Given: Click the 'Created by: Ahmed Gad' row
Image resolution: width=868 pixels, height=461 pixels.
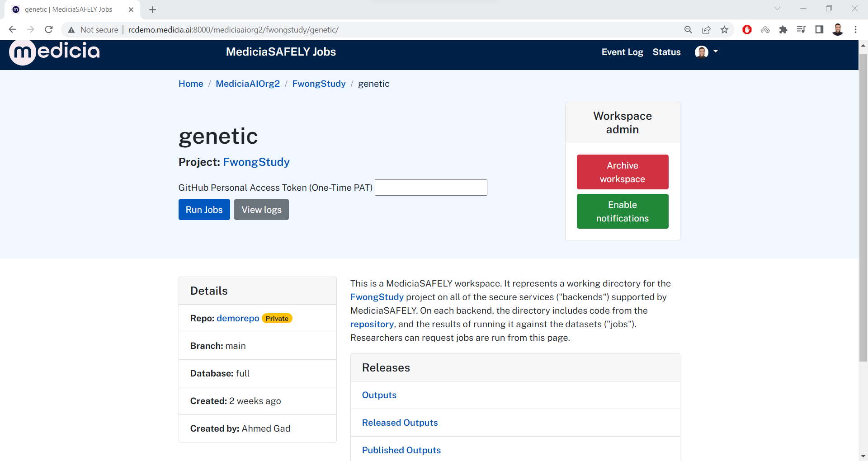Looking at the screenshot, I should click(258, 428).
